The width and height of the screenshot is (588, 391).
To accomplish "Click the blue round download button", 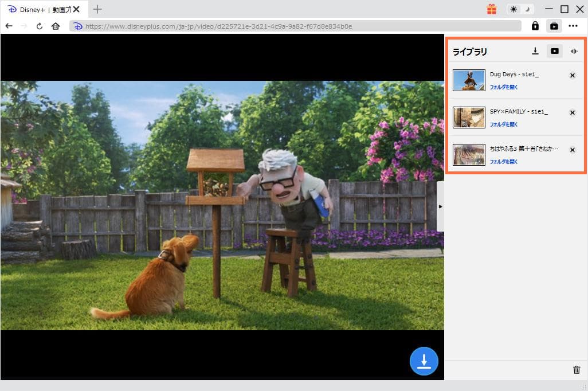I will coord(424,361).
